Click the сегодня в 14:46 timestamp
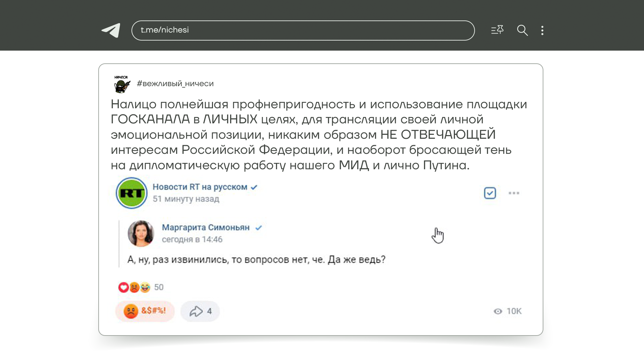The height and width of the screenshot is (362, 644). 192,240
